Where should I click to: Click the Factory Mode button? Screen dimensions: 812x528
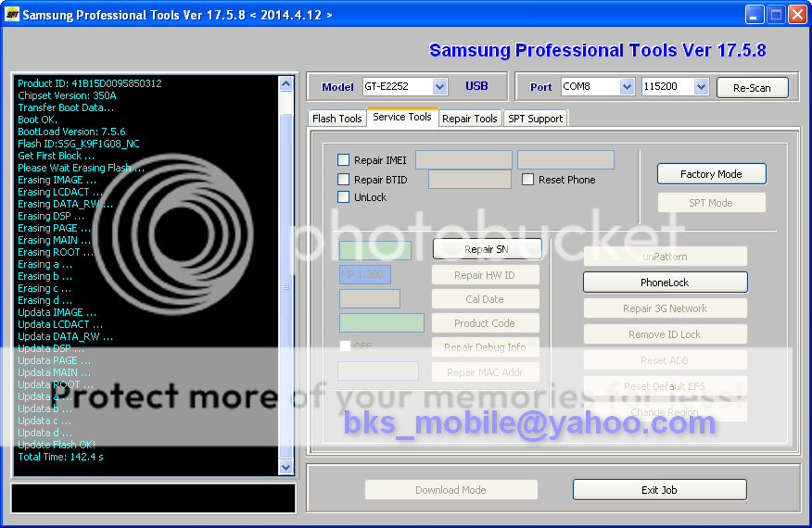tap(712, 174)
